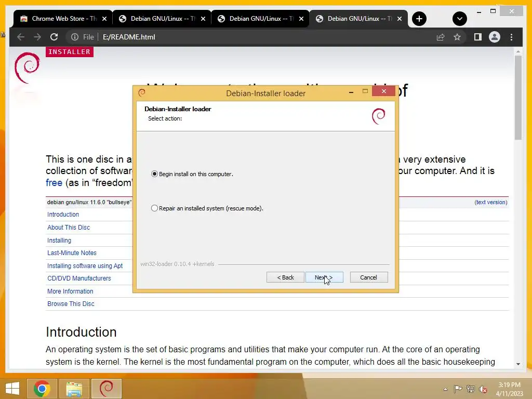Go back with the '< Back' button

(x=285, y=277)
